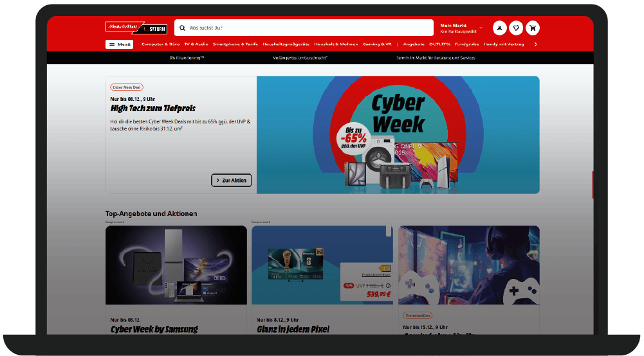Click the -54% discount badge
This screenshot has width=644, height=356.
point(349,286)
